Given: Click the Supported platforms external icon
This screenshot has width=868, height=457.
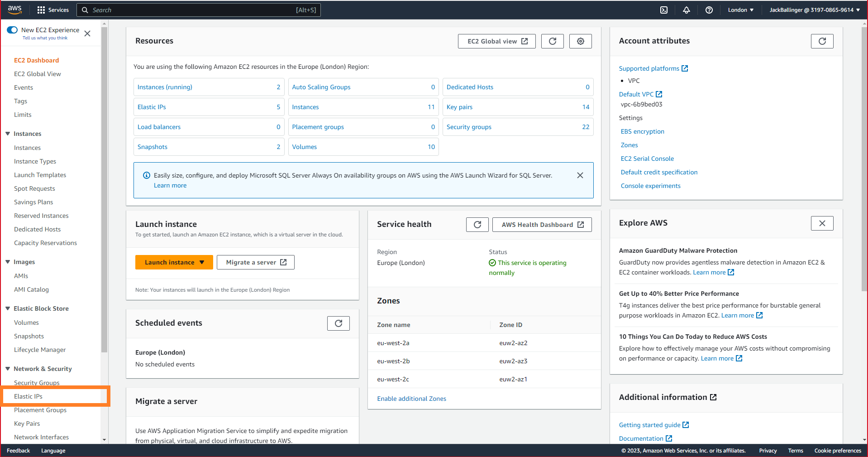Looking at the screenshot, I should (x=685, y=68).
